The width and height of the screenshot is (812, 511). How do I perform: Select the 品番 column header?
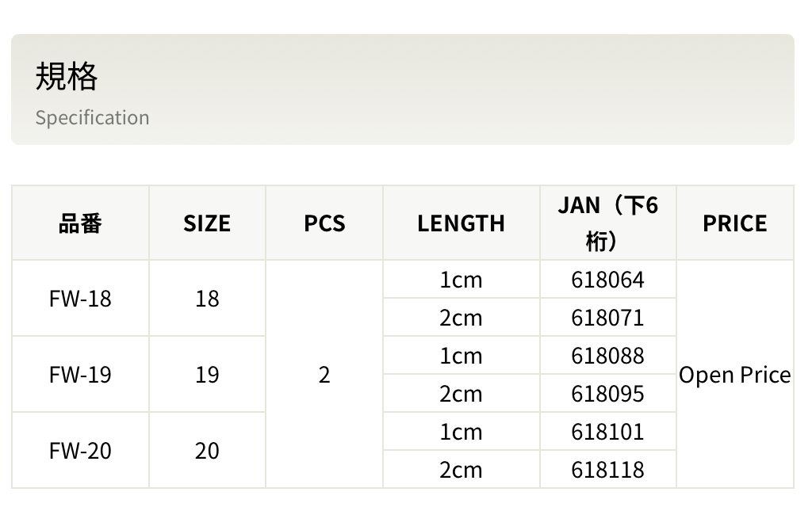(80, 223)
